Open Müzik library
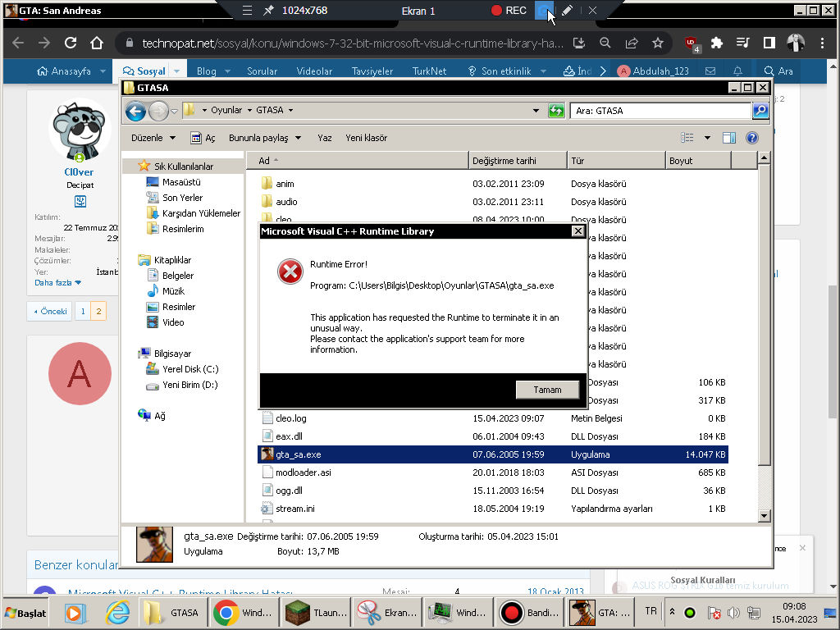 173,291
